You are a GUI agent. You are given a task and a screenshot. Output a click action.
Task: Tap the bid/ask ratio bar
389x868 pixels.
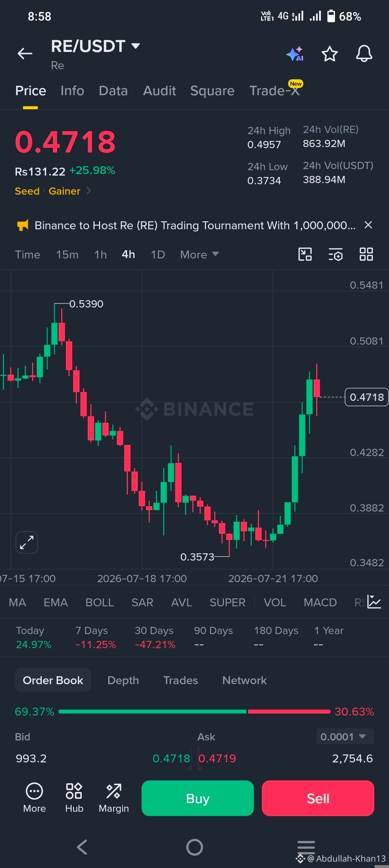194,712
